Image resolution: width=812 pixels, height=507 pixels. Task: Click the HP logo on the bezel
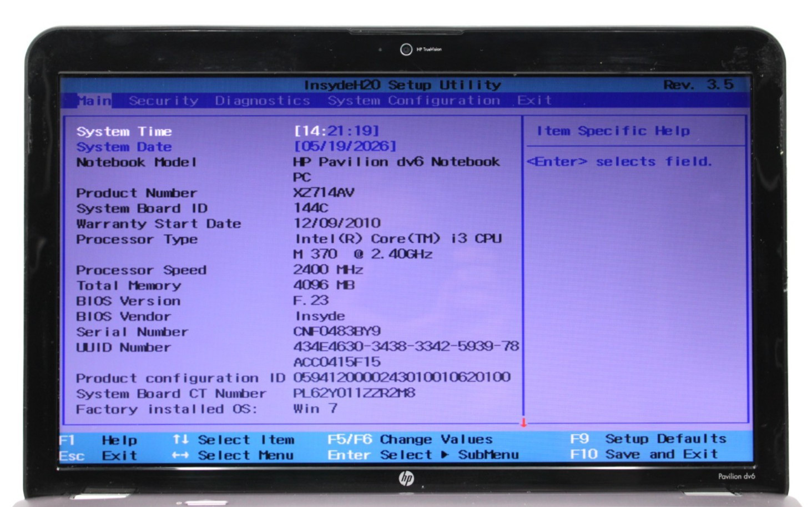[406, 478]
